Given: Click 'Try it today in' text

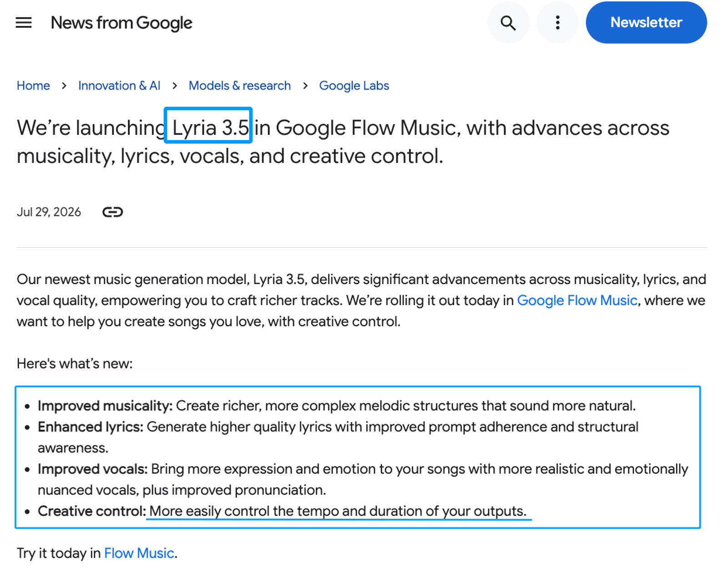Looking at the screenshot, I should click(x=59, y=553).
